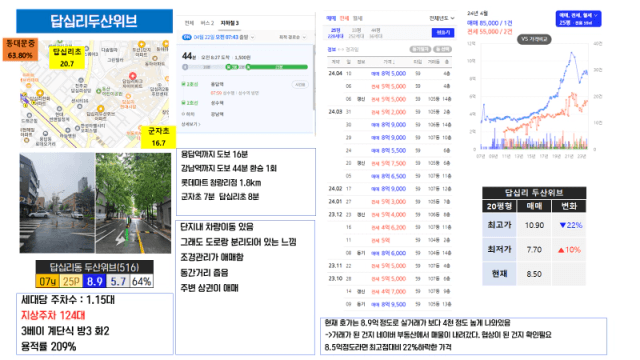This screenshot has width=640, height=360.
Task: Click the 24.04 매매 8억 5,000 row price
Action: [388, 73]
